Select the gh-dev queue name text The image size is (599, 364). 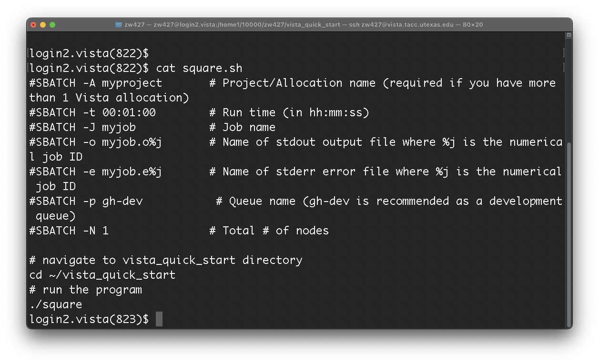coord(125,201)
